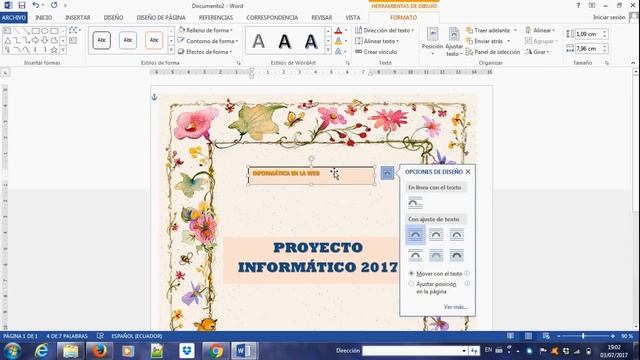Apply the second black WordArt style
640x360 pixels.
coord(284,41)
